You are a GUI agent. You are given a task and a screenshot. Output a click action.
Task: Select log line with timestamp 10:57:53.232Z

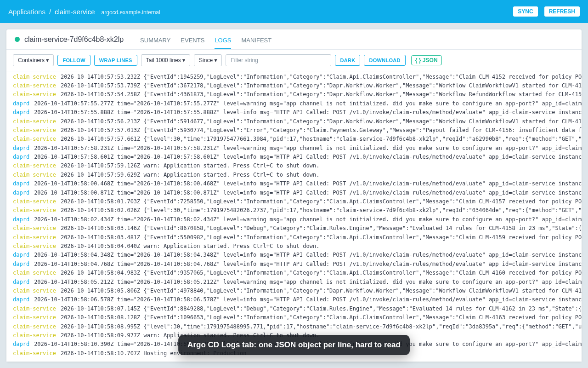tap(294, 77)
